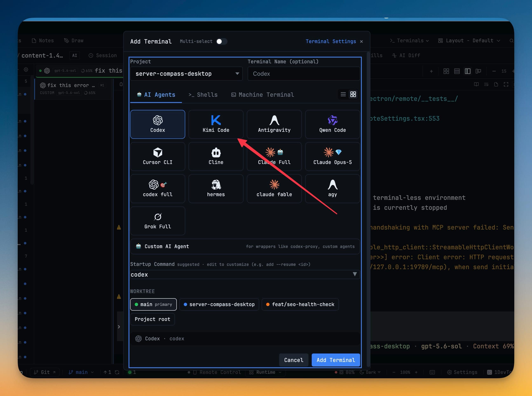Switch agents to grid view
This screenshot has width=532, height=396.
353,94
